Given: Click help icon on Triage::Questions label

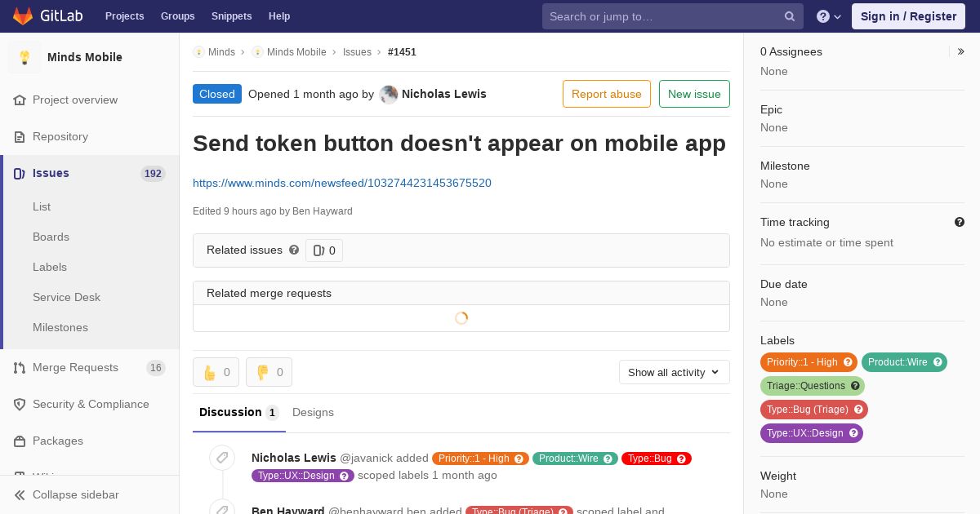Looking at the screenshot, I should click(855, 386).
